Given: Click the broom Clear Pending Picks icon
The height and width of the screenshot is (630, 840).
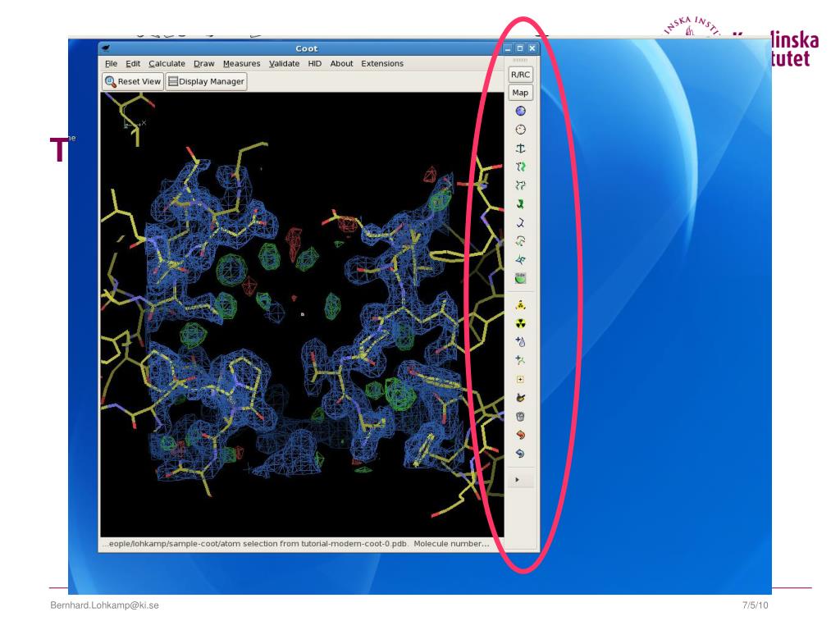Looking at the screenshot, I should pos(520,398).
